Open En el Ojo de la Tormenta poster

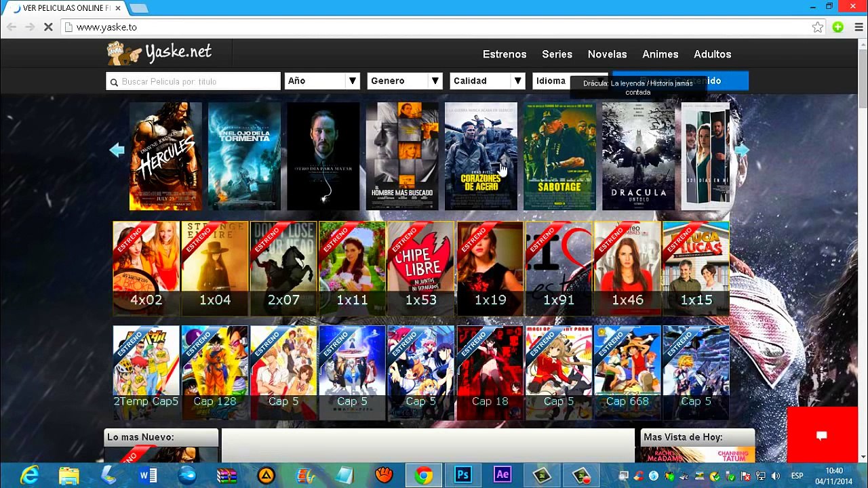244,156
